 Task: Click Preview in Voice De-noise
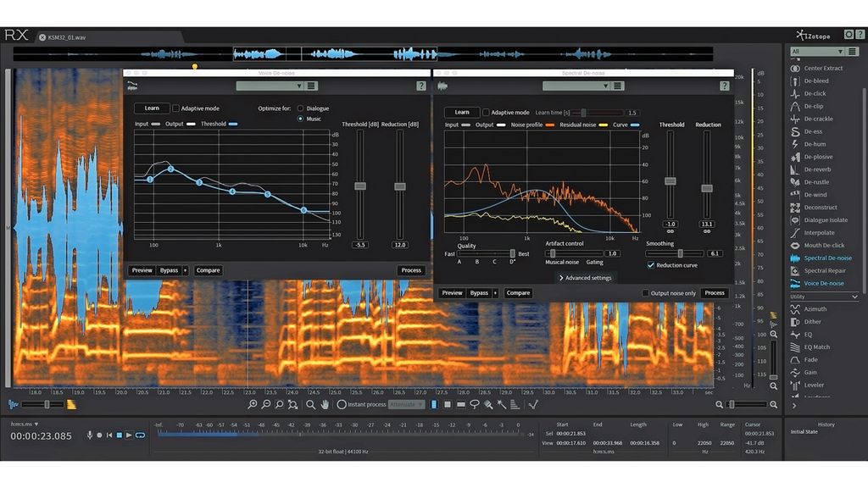(142, 270)
